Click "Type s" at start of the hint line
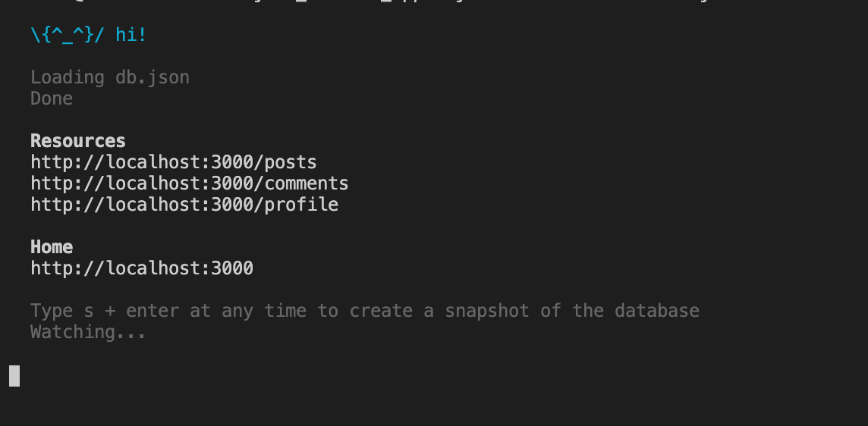This screenshot has width=868, height=426. [x=62, y=311]
